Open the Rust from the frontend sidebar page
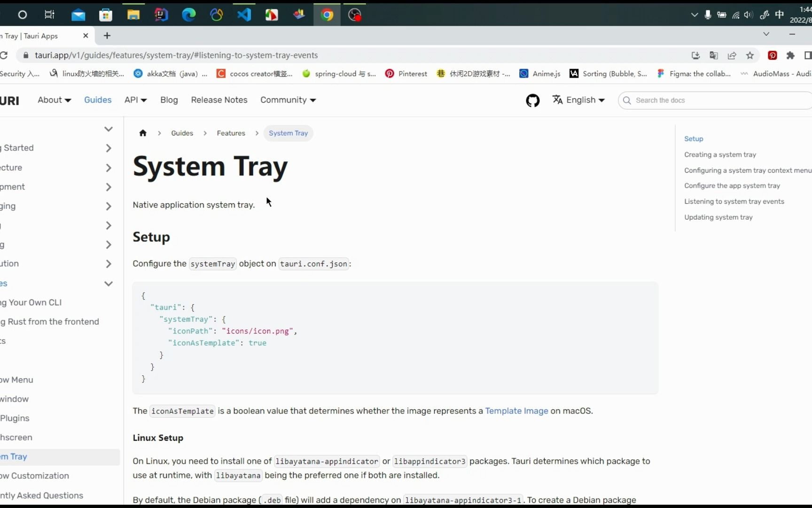Screen dimensions: 812x508 coord(50,322)
